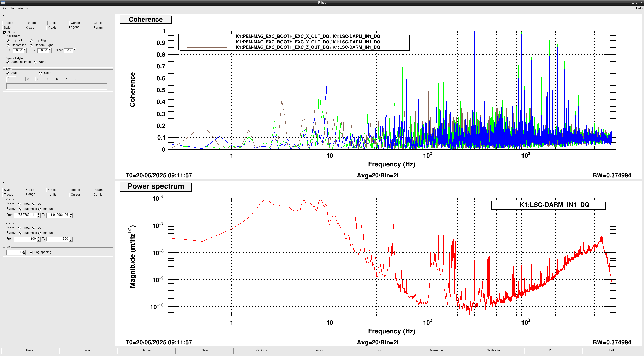Click the Reset button

[30, 350]
